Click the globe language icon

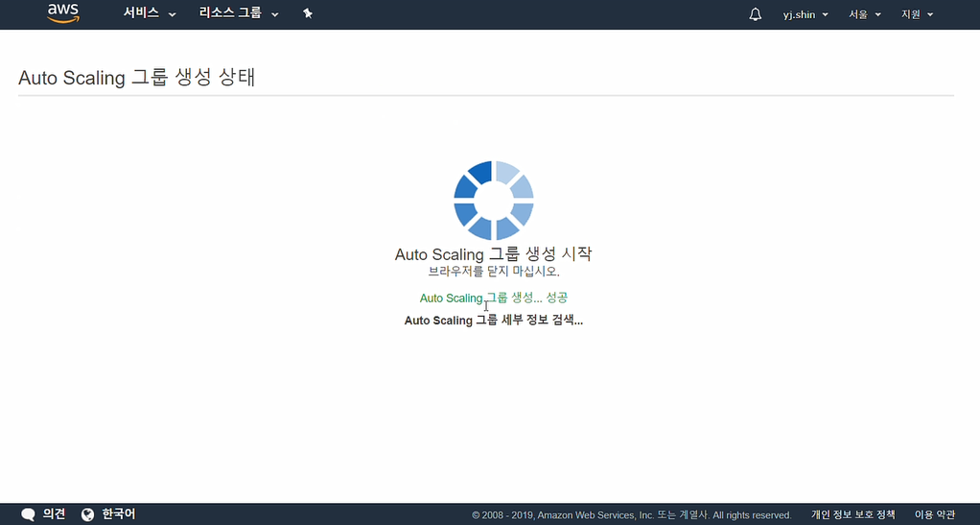point(88,515)
